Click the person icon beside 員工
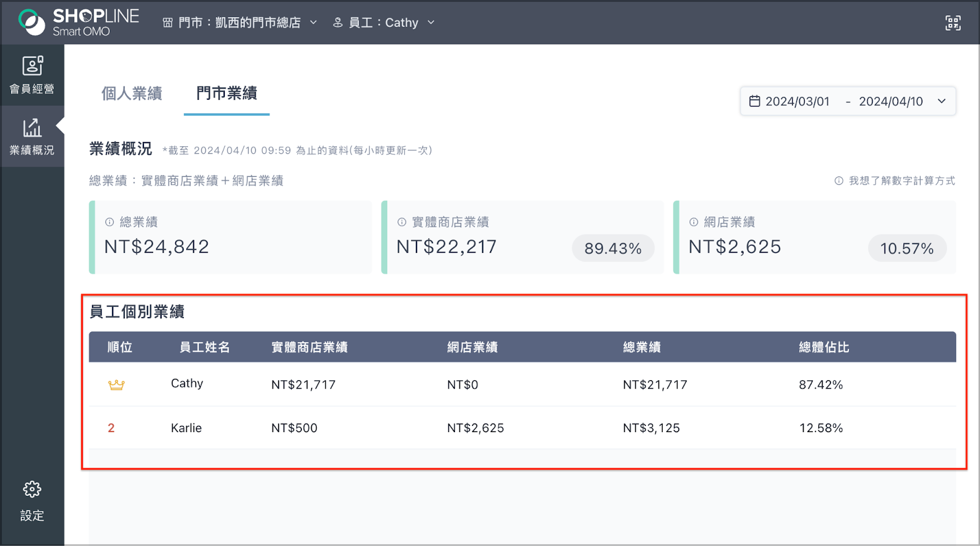The height and width of the screenshot is (546, 980). click(x=337, y=23)
